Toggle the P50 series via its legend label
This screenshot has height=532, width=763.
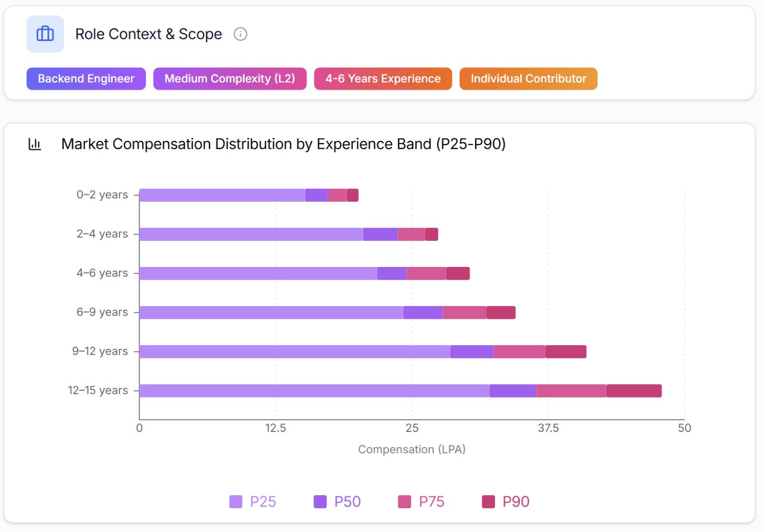[x=348, y=501]
